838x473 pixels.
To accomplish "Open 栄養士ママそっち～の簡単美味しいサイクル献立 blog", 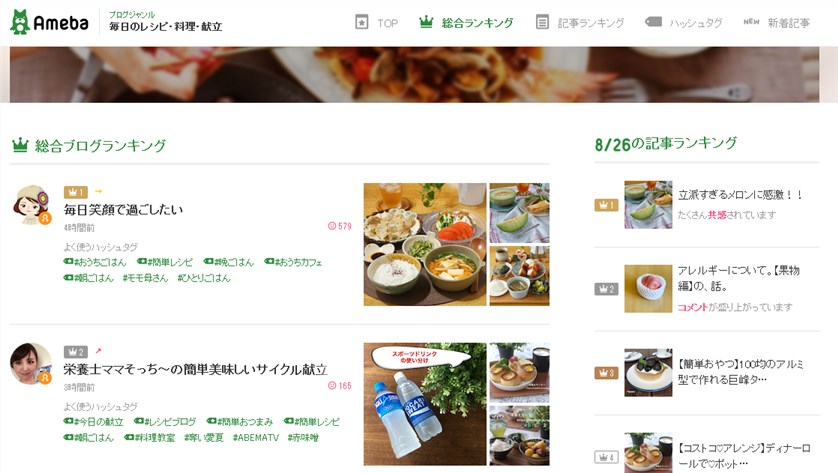I will pyautogui.click(x=195, y=369).
